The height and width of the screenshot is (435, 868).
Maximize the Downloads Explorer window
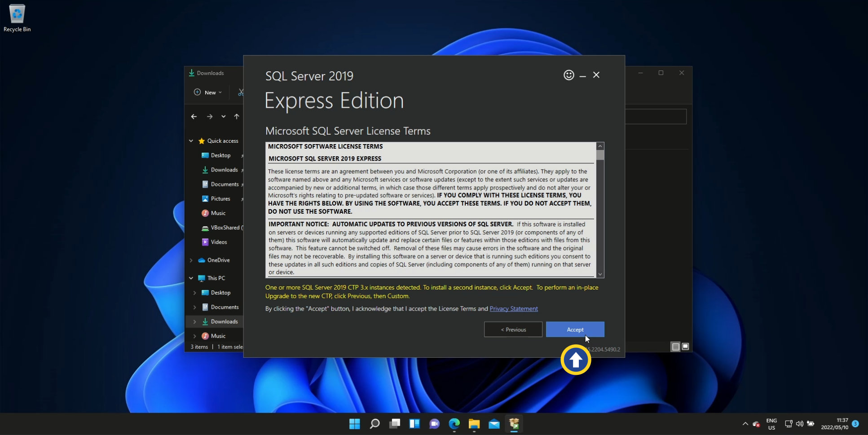point(661,73)
